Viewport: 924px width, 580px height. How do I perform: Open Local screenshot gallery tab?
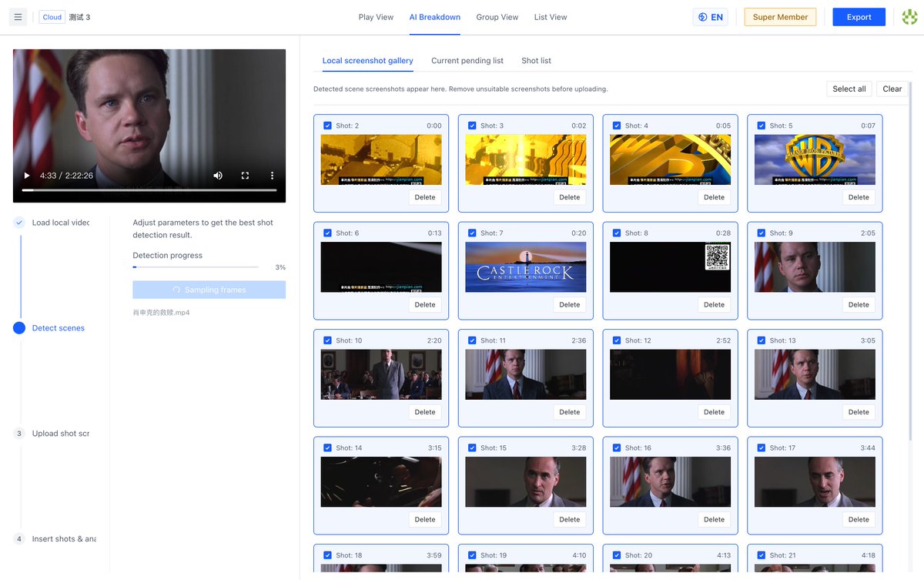tap(367, 61)
